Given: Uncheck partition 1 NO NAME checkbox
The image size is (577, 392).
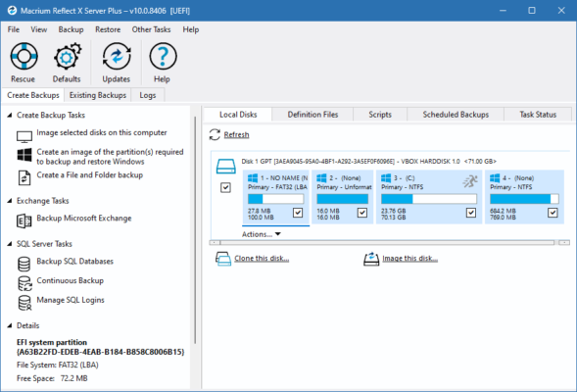Looking at the screenshot, I should [298, 213].
